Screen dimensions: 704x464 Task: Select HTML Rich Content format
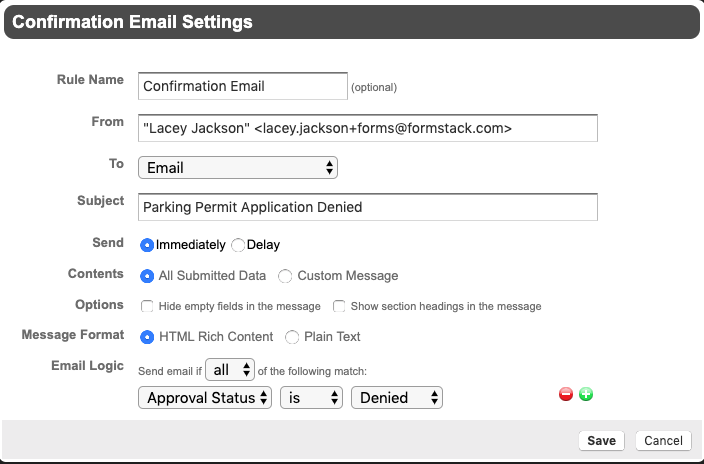click(x=147, y=337)
